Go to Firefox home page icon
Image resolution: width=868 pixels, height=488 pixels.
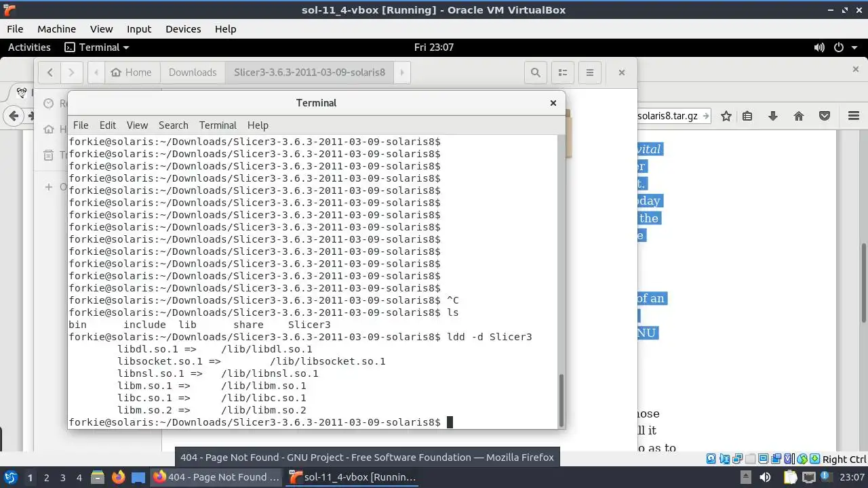click(x=799, y=116)
